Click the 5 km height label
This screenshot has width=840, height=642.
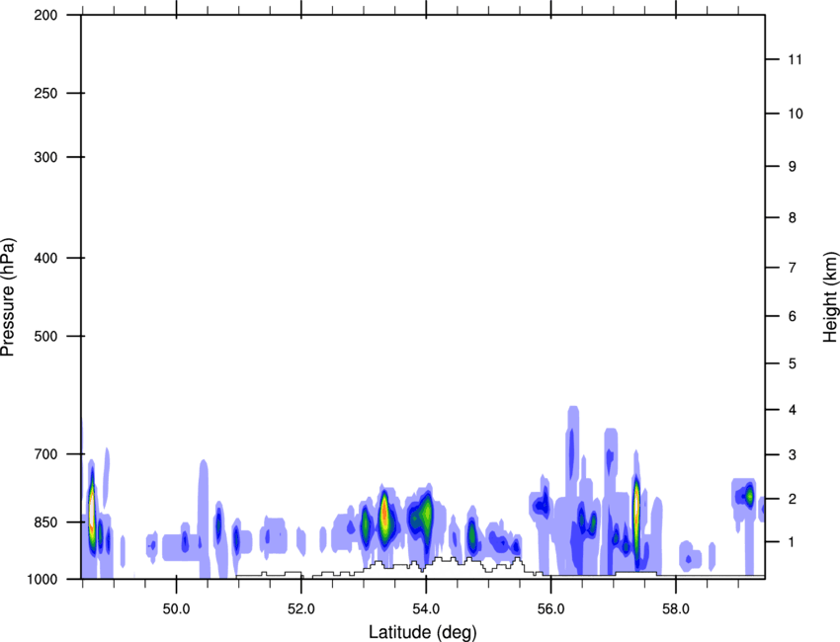[793, 363]
